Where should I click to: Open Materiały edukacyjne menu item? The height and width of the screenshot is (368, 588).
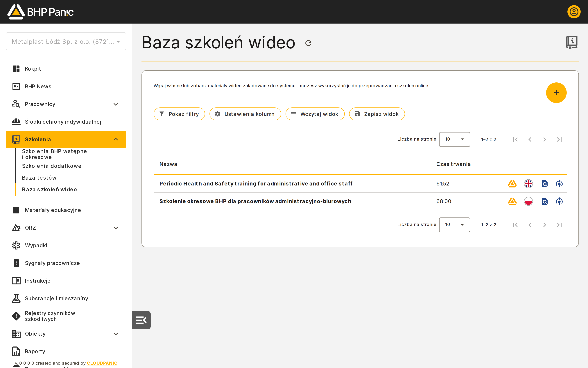(66, 210)
